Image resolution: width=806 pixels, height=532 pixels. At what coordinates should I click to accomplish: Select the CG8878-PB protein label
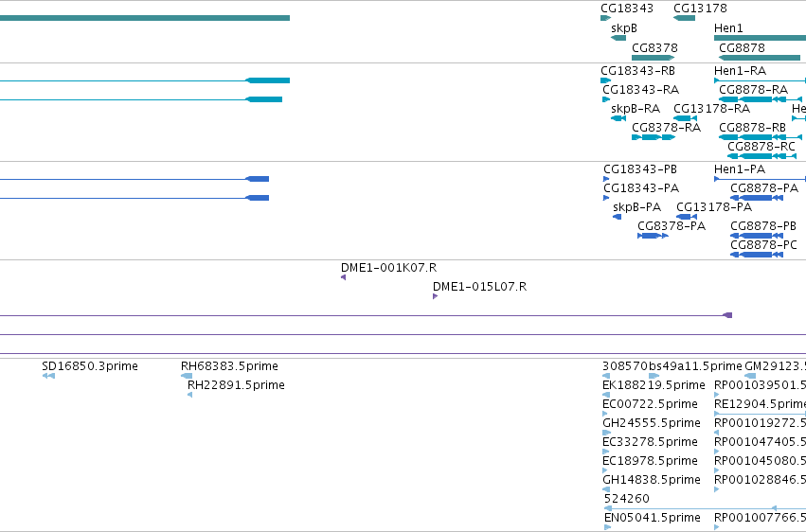[762, 226]
